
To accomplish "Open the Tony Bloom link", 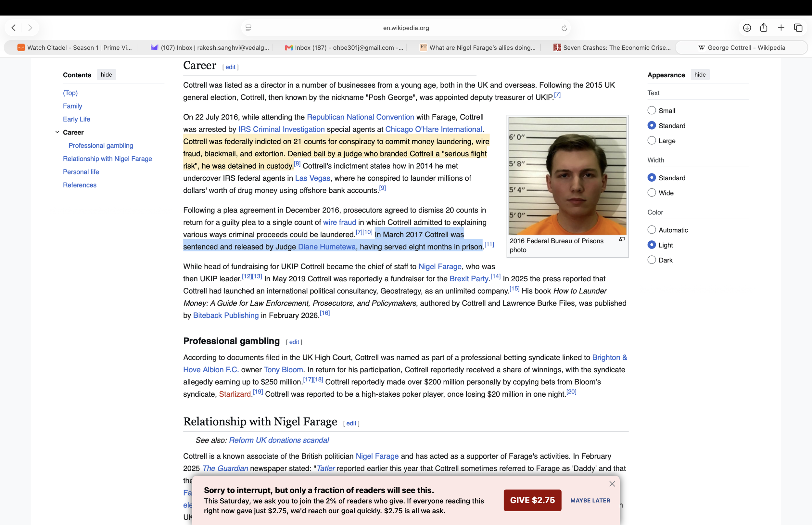I will tap(283, 370).
